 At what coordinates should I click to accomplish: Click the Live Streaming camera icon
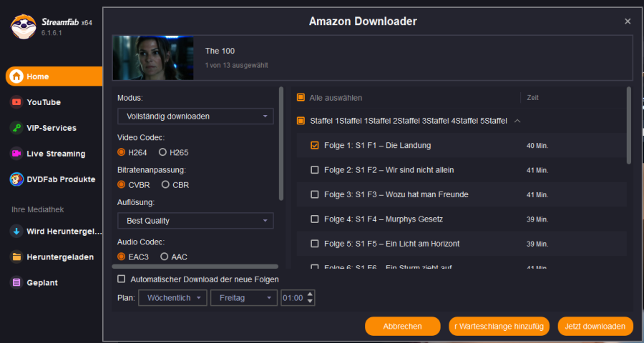(x=16, y=154)
